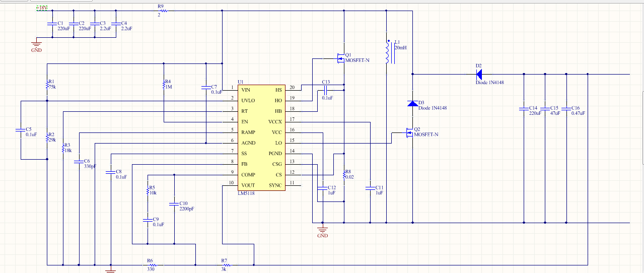The image size is (644, 273).
Task: Select the LM5118 chip U1 body
Action: (x=262, y=138)
